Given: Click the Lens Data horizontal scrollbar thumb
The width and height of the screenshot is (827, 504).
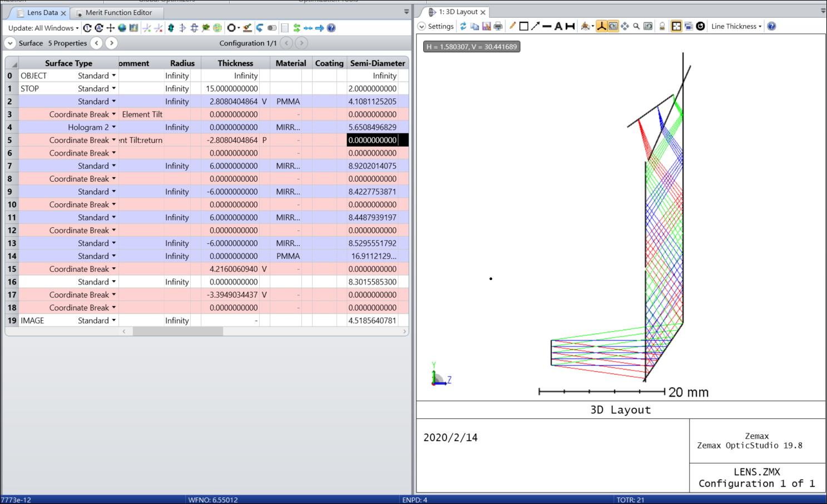Looking at the screenshot, I should (x=177, y=331).
